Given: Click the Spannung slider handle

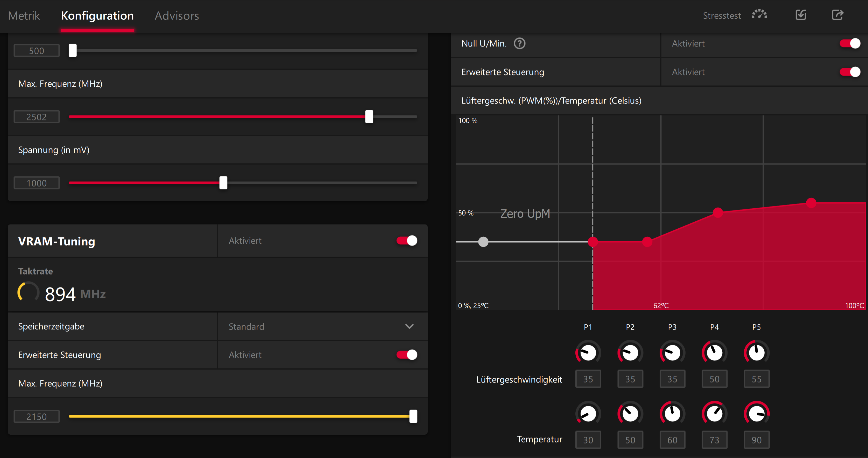Looking at the screenshot, I should [223, 183].
